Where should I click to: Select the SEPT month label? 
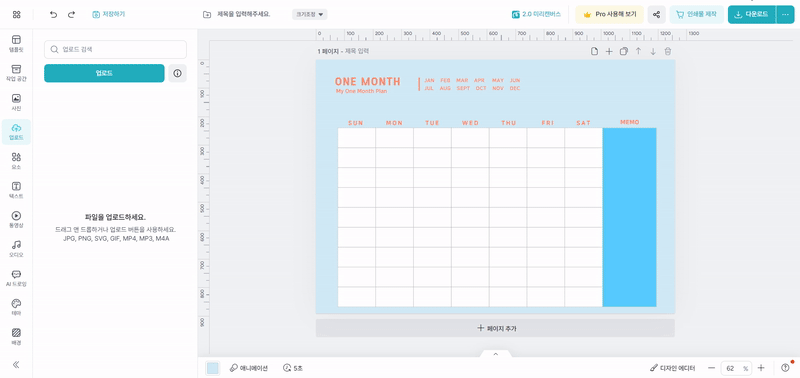[x=463, y=88]
